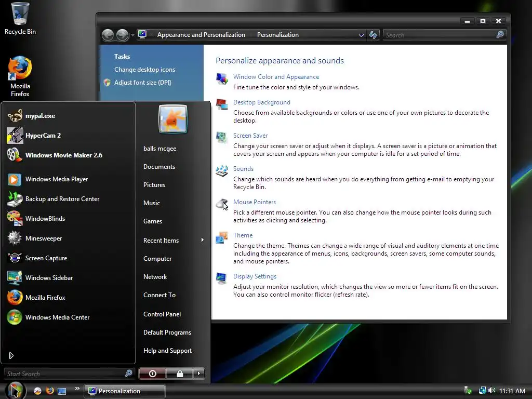Image resolution: width=532 pixels, height=399 pixels.
Task: Launch Mozilla Firefox from Start menu list
Action: [x=68, y=297]
